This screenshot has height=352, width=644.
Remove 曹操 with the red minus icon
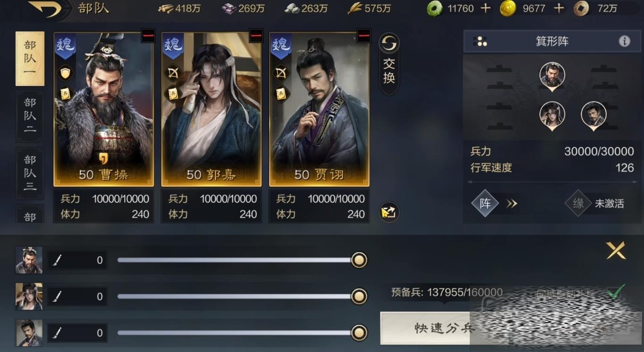[148, 36]
